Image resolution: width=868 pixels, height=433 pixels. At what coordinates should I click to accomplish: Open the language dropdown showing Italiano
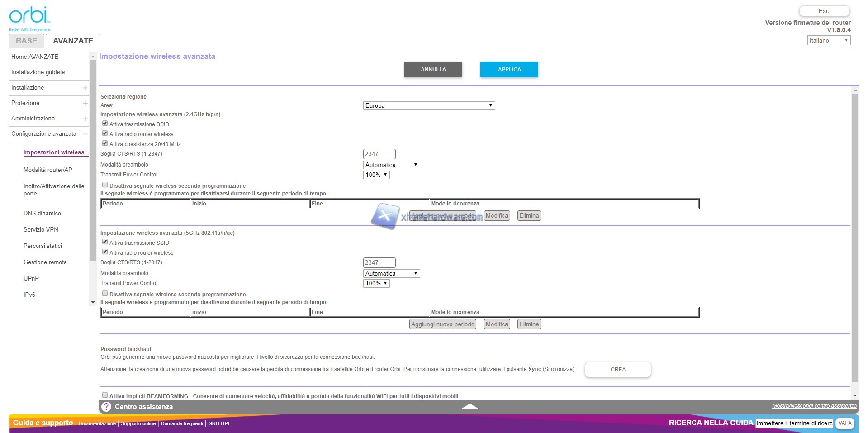pyautogui.click(x=829, y=40)
